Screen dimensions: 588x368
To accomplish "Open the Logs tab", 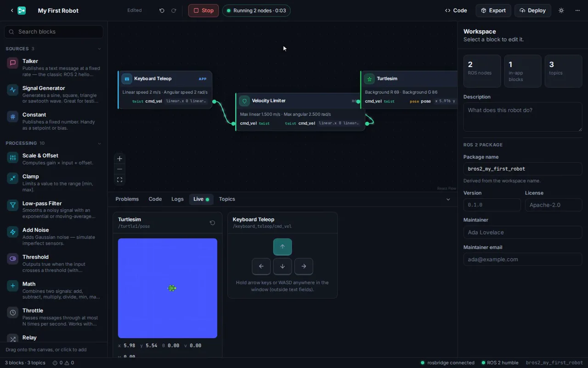I will click(177, 199).
